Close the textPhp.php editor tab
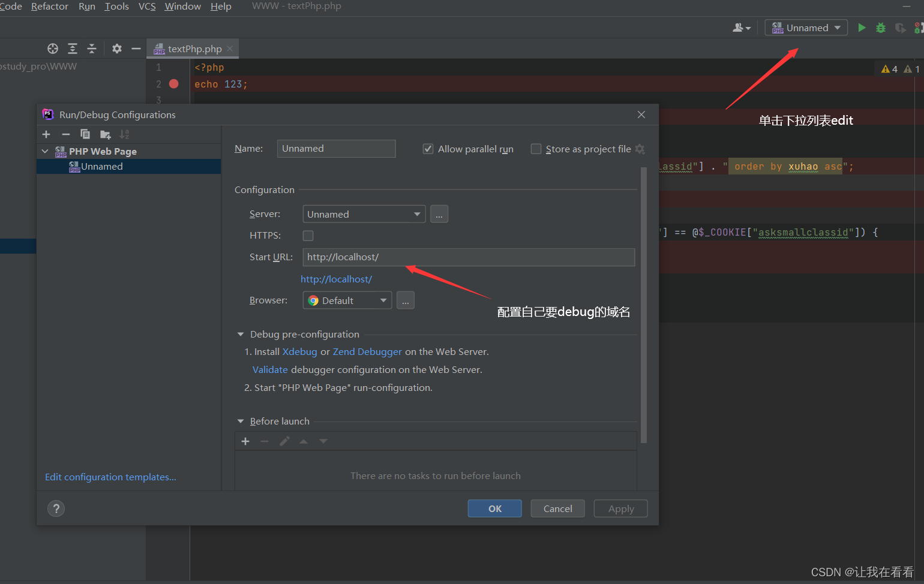This screenshot has width=924, height=584. [x=230, y=49]
